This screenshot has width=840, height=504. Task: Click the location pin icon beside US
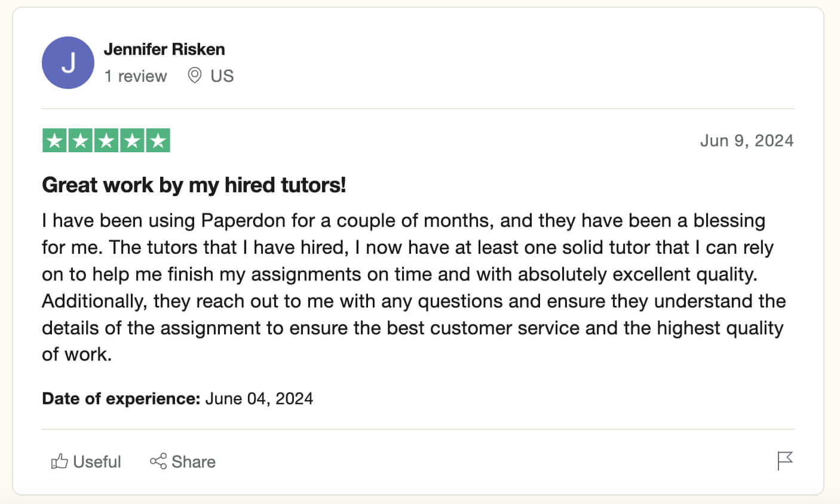195,76
